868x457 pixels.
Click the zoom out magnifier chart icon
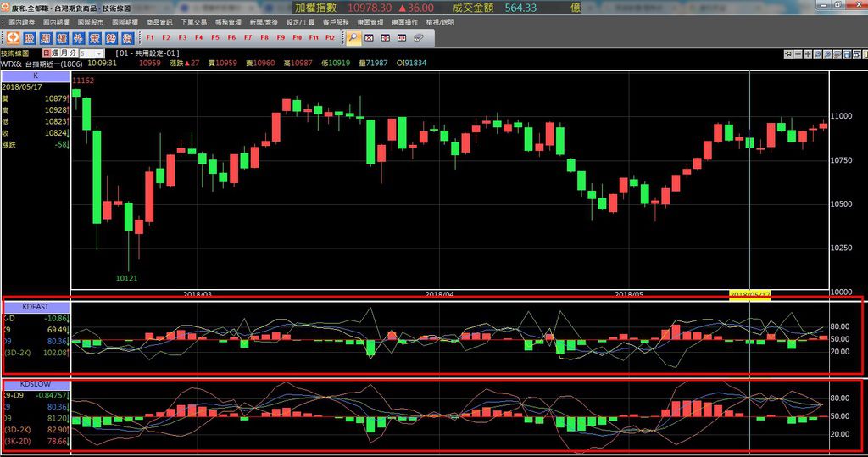pos(818,54)
